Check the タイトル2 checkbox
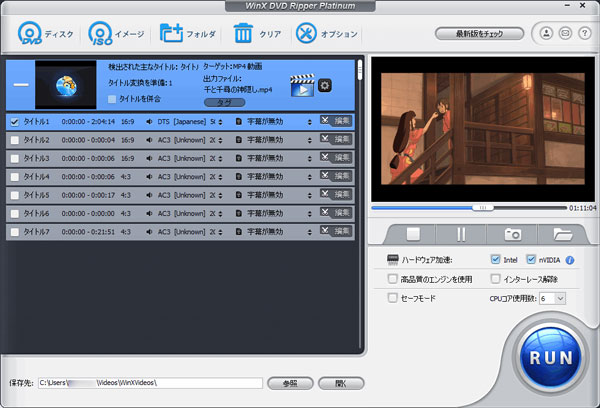The width and height of the screenshot is (600, 408). (15, 140)
